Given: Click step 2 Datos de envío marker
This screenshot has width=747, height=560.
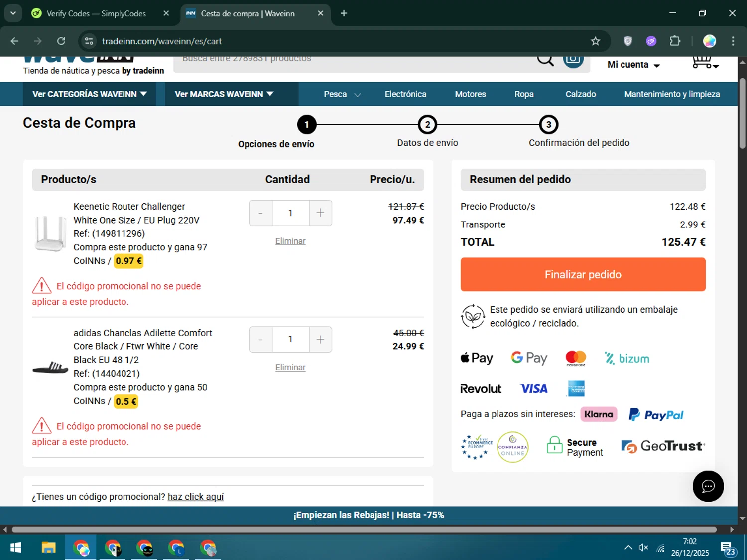Looking at the screenshot, I should tap(427, 125).
